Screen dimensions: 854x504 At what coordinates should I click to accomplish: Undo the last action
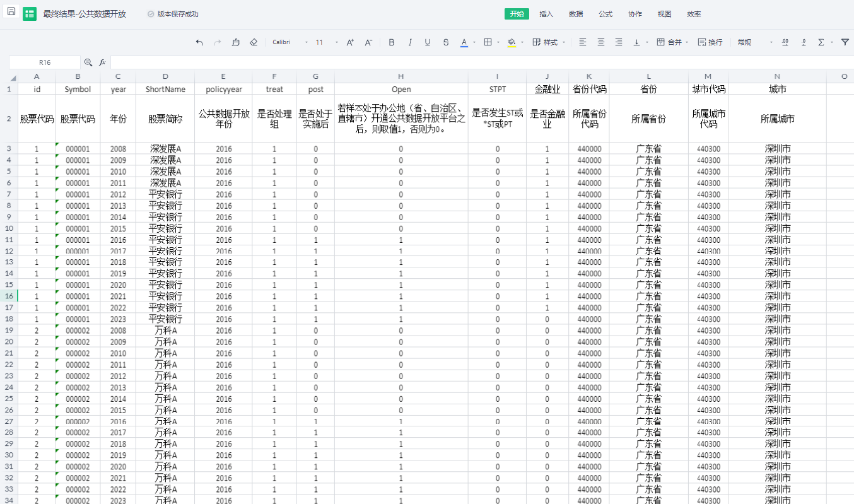[x=199, y=42]
